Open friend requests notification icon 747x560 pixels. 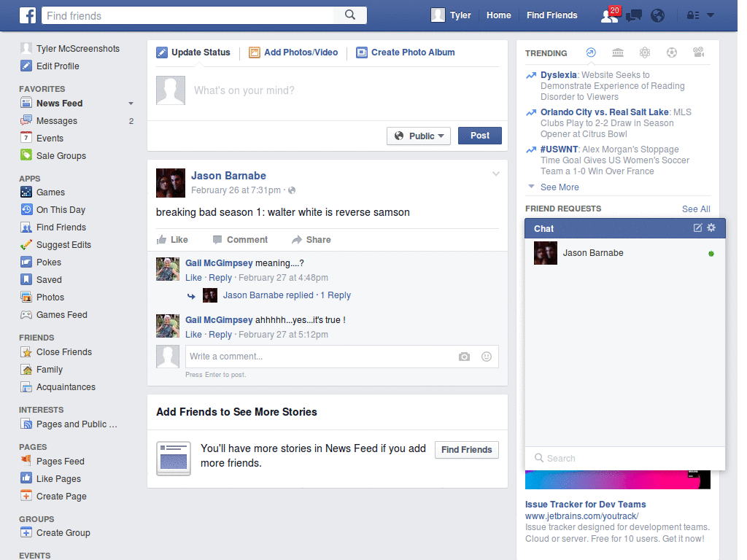pos(610,15)
